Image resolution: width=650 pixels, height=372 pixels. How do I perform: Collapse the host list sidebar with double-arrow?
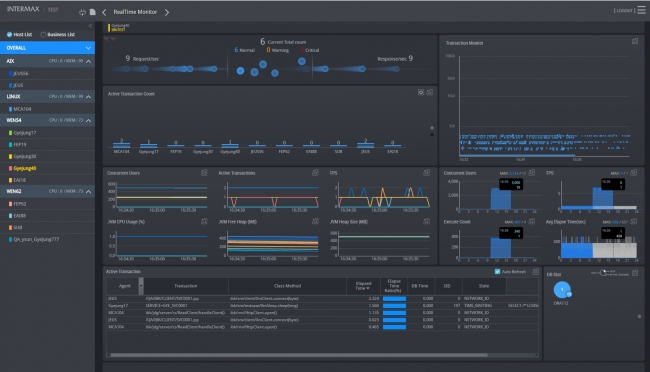[x=90, y=26]
